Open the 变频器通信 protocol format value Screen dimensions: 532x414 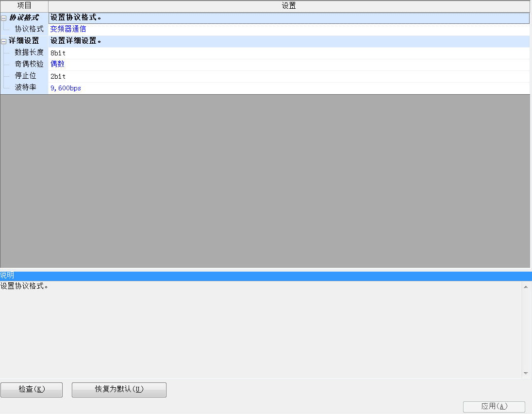click(x=68, y=29)
